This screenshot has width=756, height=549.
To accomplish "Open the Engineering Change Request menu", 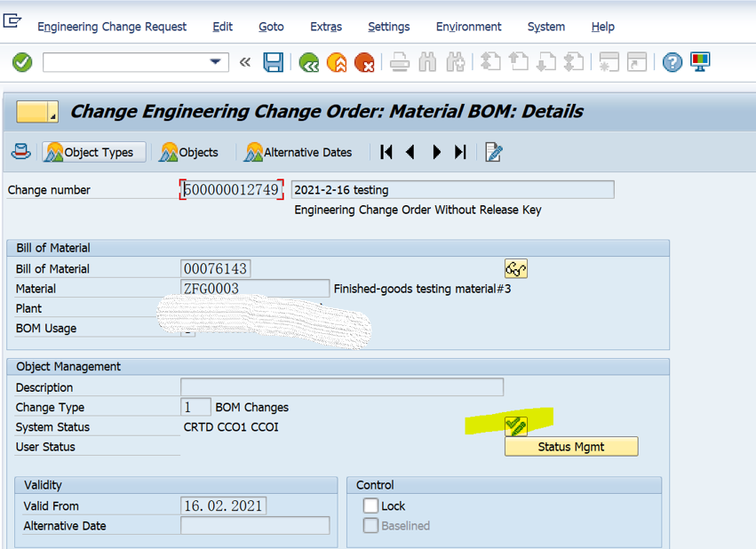I will (x=112, y=27).
